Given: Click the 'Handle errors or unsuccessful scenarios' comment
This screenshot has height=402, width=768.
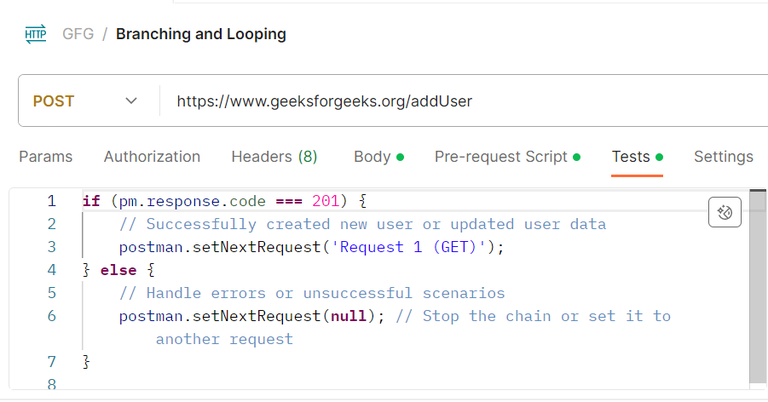Looking at the screenshot, I should pyautogui.click(x=312, y=293).
